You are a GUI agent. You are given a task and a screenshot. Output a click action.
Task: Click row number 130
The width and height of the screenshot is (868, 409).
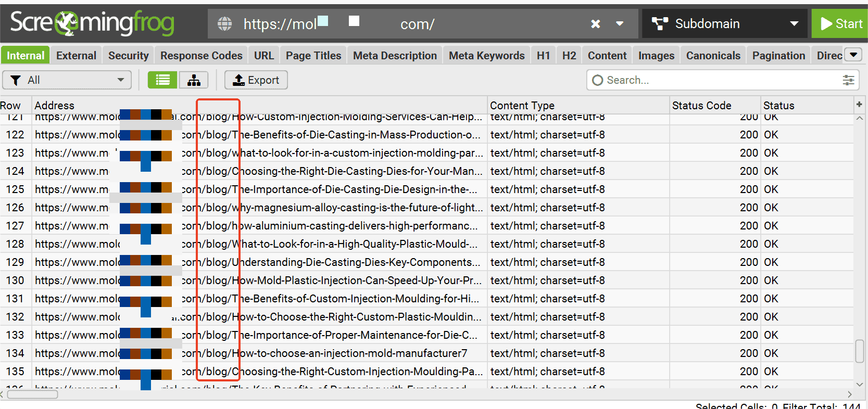point(15,280)
